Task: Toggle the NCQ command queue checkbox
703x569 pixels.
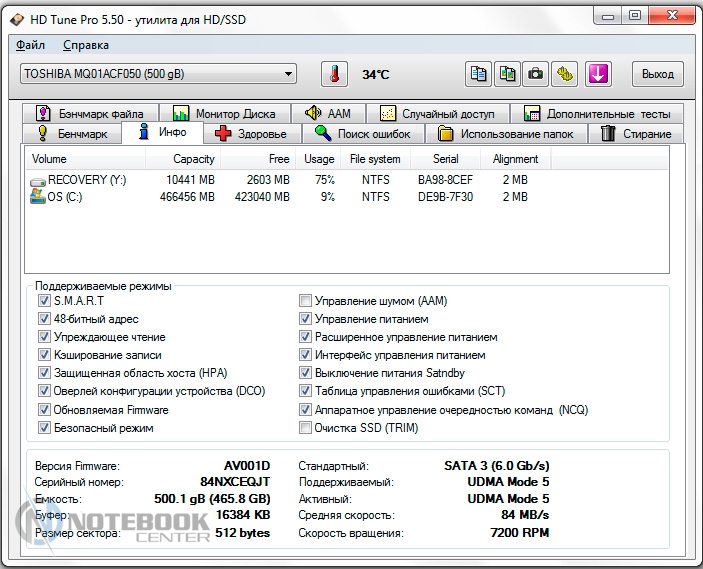Action: [x=306, y=410]
